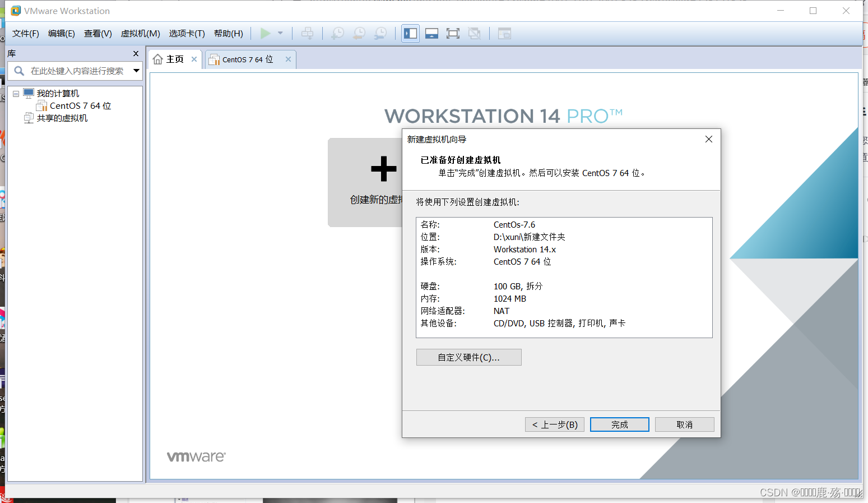Click the 1024 MB memory value
This screenshot has width=868, height=503.
click(x=510, y=299)
